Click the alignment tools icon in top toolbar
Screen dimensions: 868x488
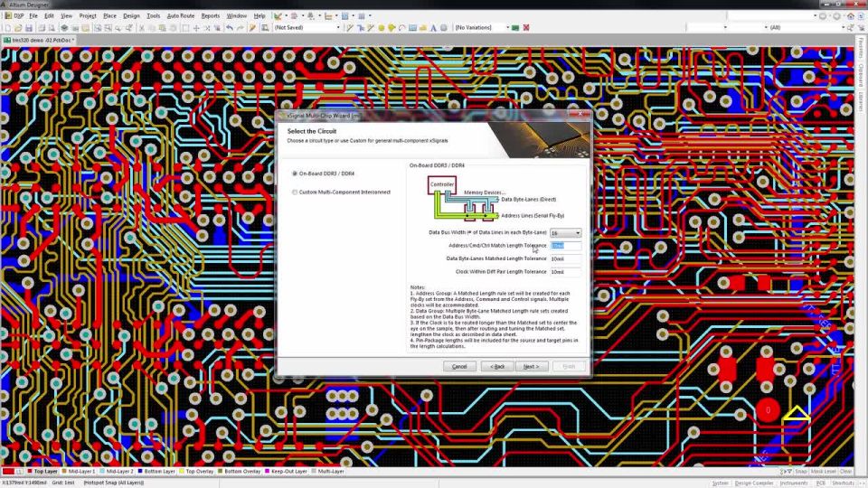tap(294, 16)
